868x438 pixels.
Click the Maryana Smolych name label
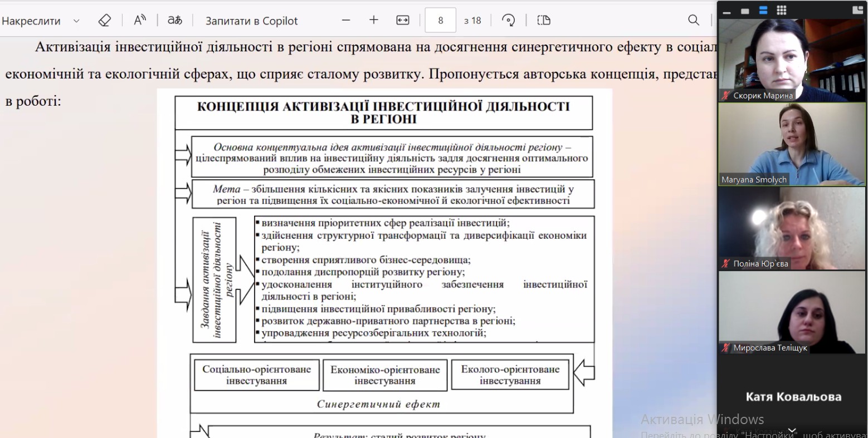point(754,180)
